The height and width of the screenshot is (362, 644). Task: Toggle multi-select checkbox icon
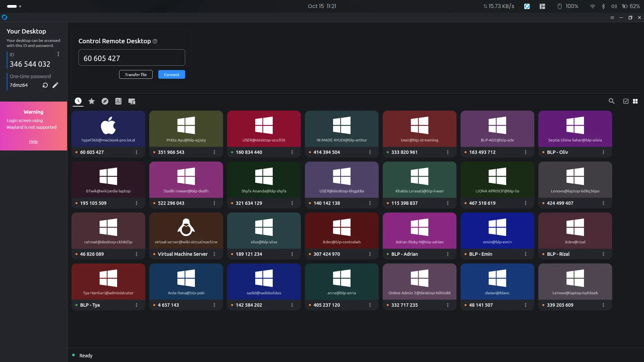pyautogui.click(x=626, y=101)
